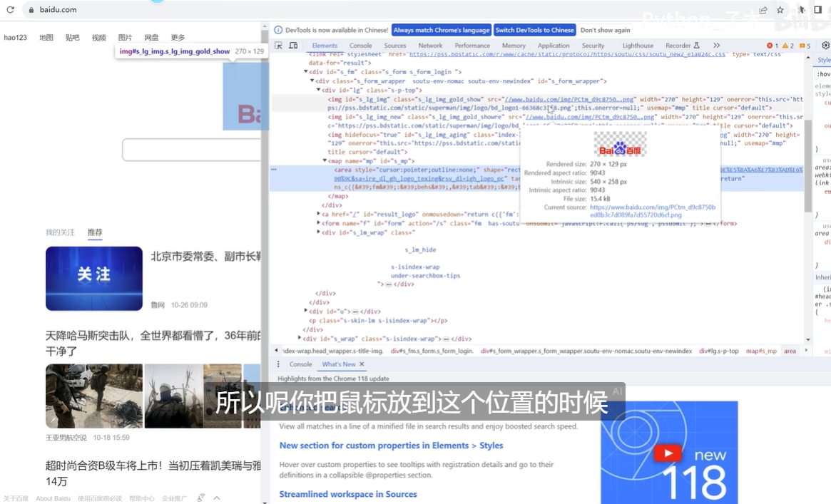The height and width of the screenshot is (504, 831).
Task: Click the ellipsis beside the selected area node
Action: click(x=274, y=170)
